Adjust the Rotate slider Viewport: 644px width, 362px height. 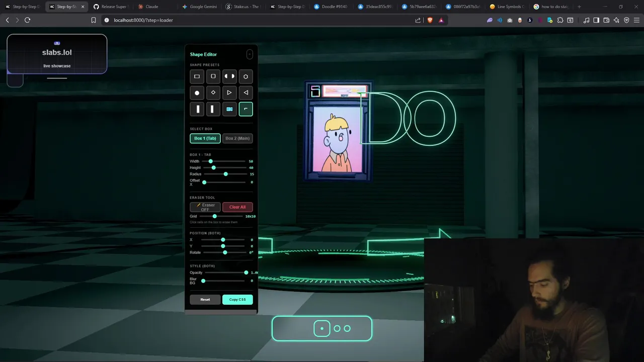224,252
